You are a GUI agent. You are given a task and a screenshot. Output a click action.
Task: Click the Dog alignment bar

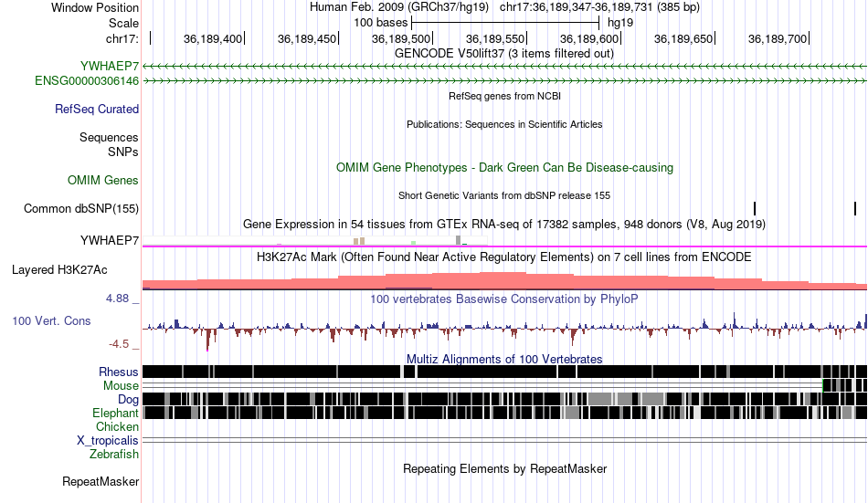click(504, 399)
